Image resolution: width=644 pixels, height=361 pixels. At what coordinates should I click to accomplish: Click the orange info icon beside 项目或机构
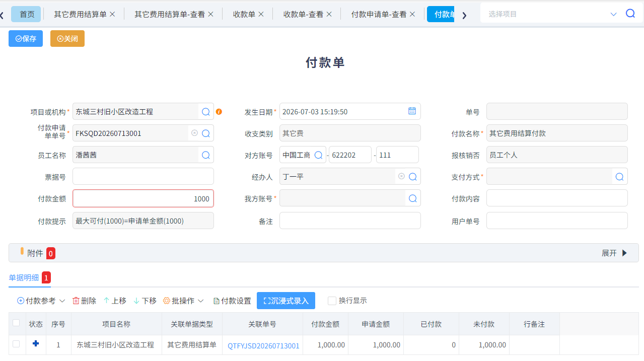tap(219, 112)
